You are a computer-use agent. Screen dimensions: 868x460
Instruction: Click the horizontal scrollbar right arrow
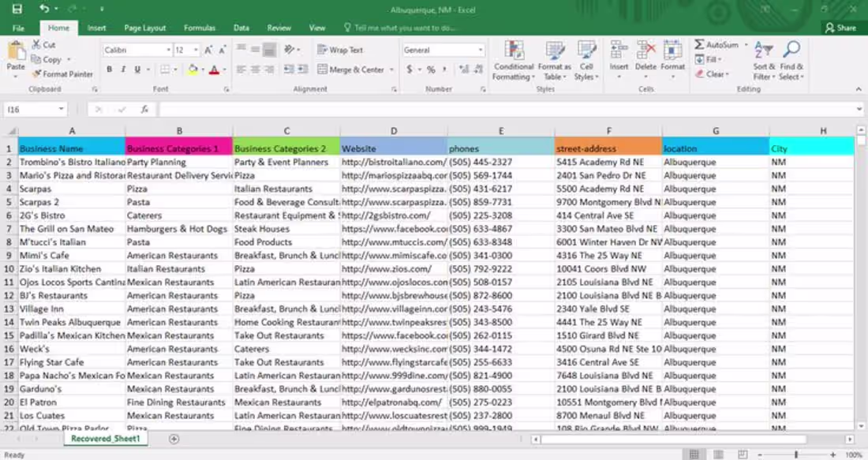849,439
